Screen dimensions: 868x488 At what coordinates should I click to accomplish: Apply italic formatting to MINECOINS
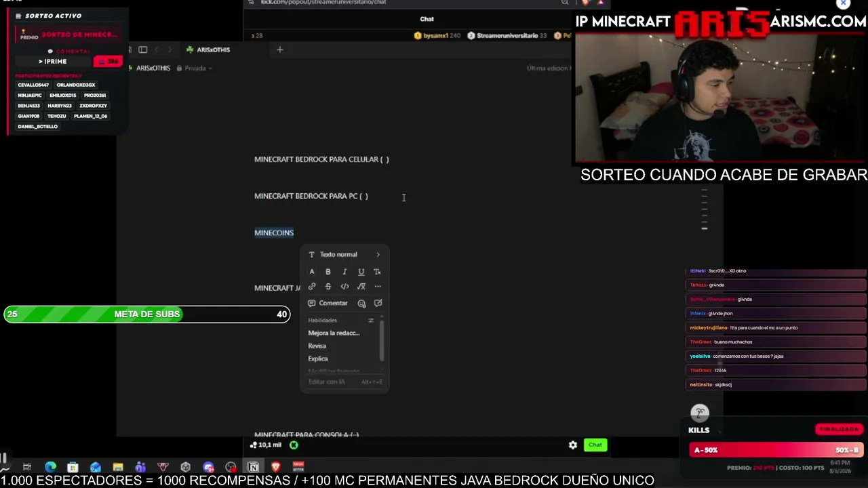coord(344,272)
